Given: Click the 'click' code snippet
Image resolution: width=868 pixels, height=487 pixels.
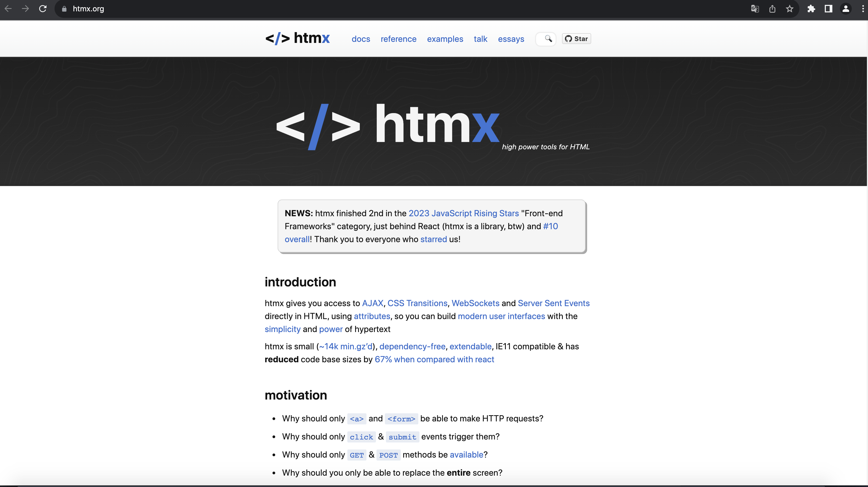Looking at the screenshot, I should (361, 437).
